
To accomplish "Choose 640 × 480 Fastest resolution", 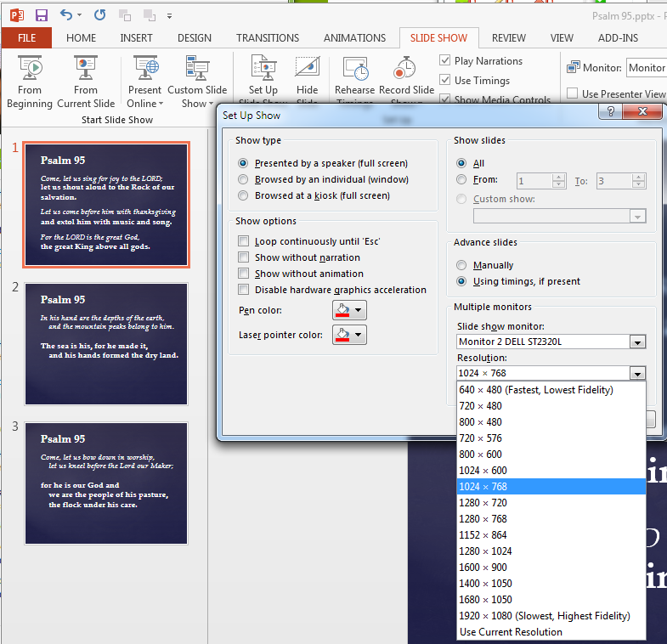I will pos(551,390).
